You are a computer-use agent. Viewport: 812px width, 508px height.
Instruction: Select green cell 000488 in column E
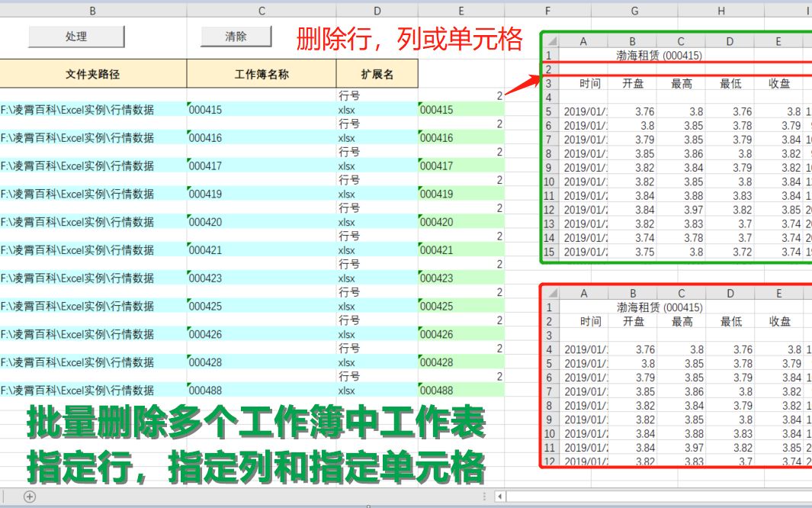click(x=461, y=390)
